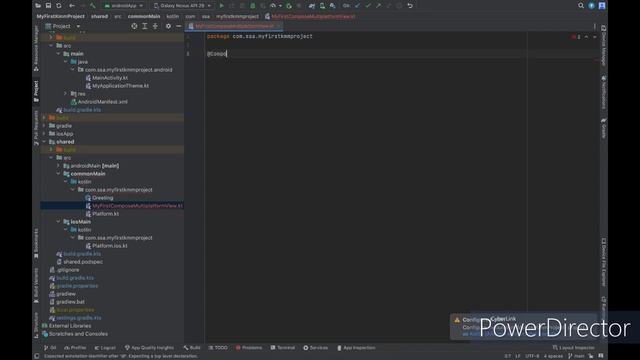Collapse the shared module node

44,142
